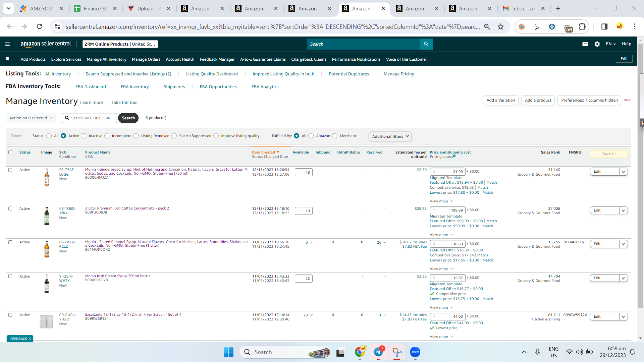Click the Add a product button

(538, 100)
